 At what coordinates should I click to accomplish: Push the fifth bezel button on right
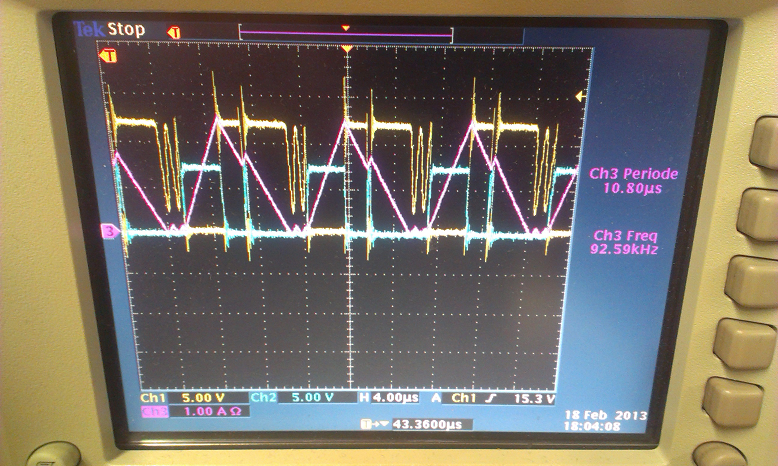[733, 401]
